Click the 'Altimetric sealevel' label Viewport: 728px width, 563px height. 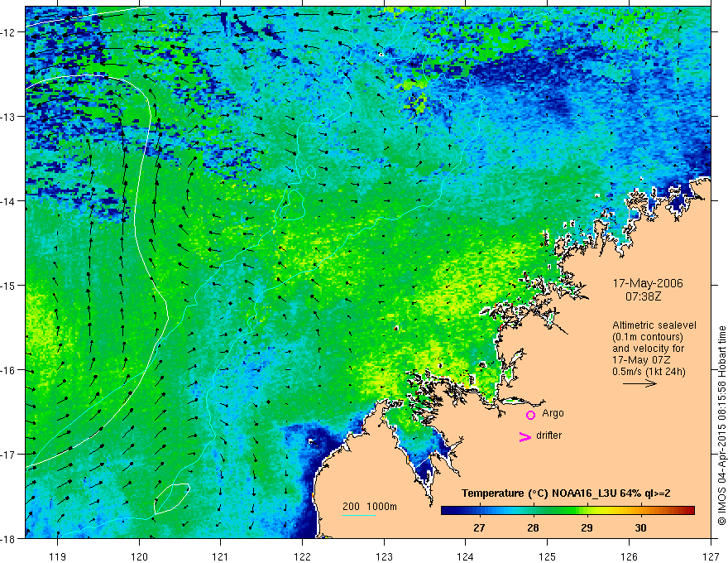[x=654, y=325]
